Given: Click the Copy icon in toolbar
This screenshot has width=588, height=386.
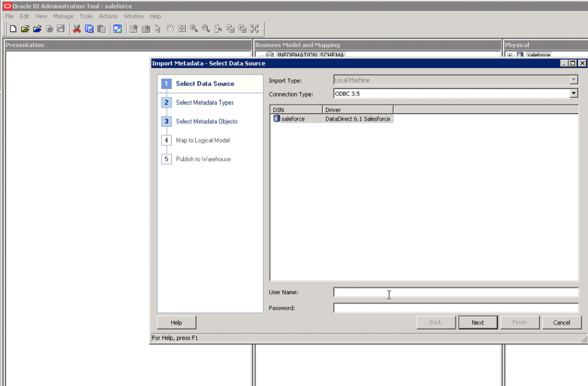Looking at the screenshot, I should [89, 29].
